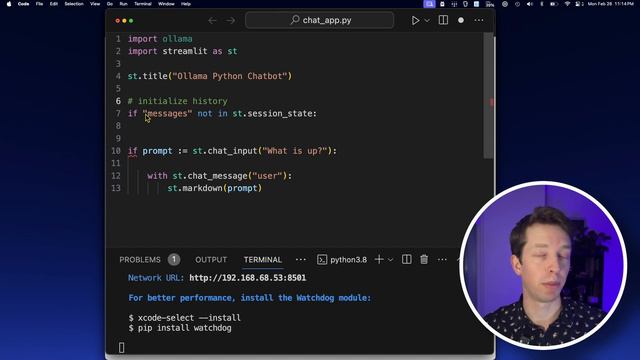Image resolution: width=640 pixels, height=360 pixels.
Task: Click '$ pip install watchdog' in terminal
Action: point(180,328)
